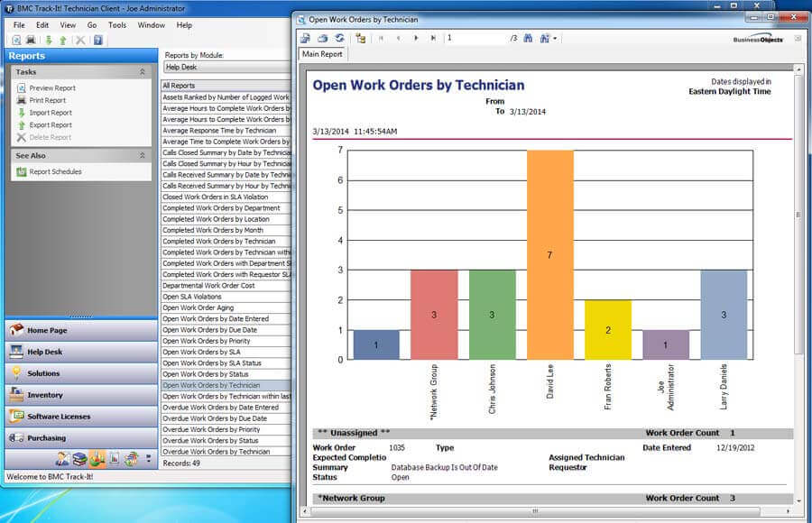Refresh the report with the viewer refresh icon

340,38
